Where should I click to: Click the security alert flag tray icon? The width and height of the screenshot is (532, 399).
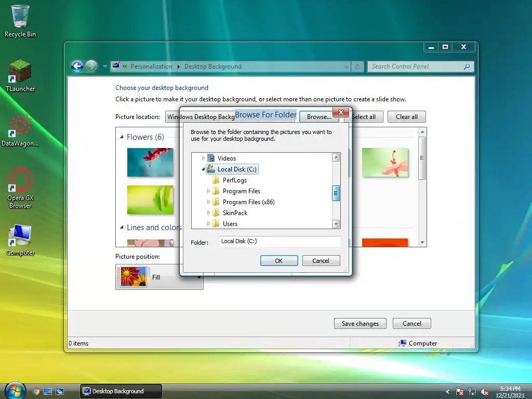pos(459,392)
